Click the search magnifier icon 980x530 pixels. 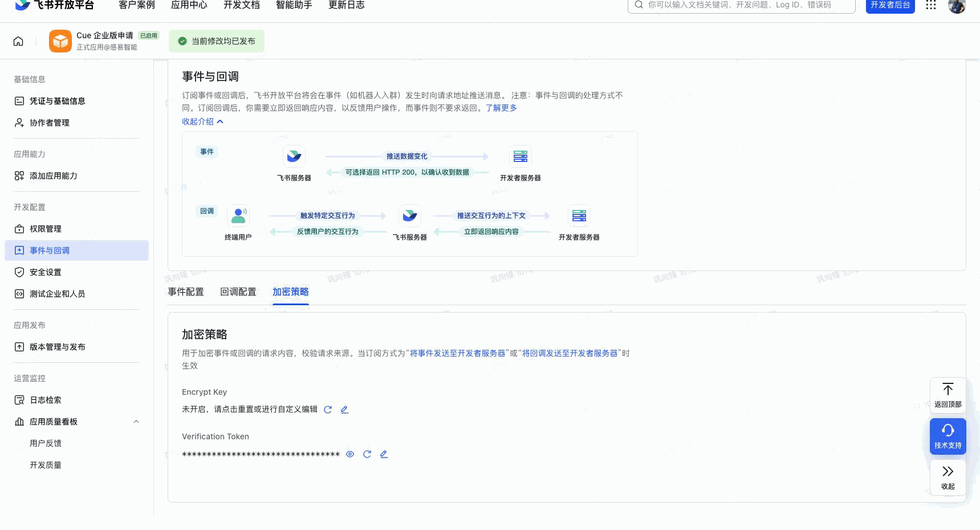coord(639,5)
